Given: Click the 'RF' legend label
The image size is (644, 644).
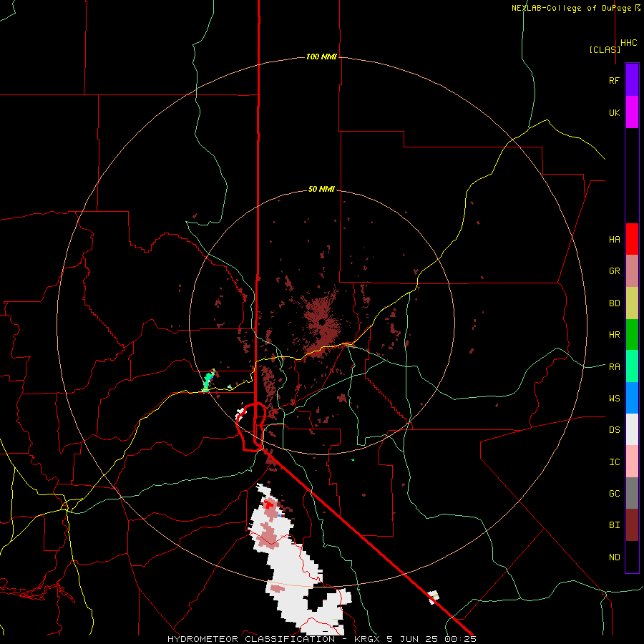Looking at the screenshot, I should (614, 80).
